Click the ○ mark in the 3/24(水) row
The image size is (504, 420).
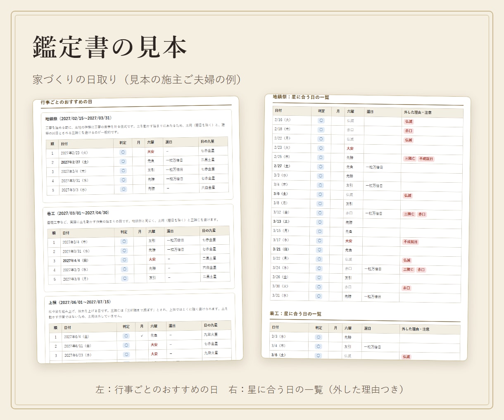tap(319, 268)
